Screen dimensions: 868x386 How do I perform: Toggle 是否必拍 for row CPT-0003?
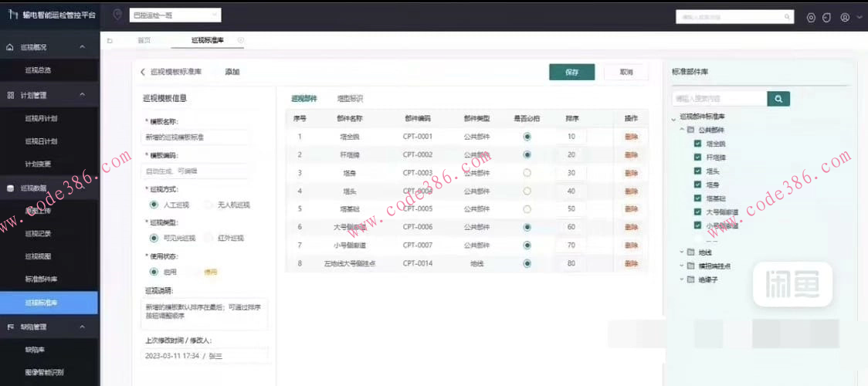coord(527,173)
